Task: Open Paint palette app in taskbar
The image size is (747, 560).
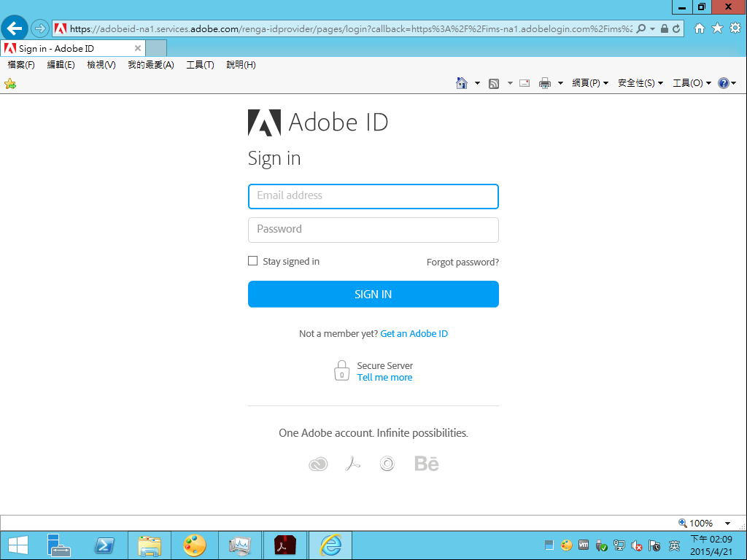Action: (194, 545)
